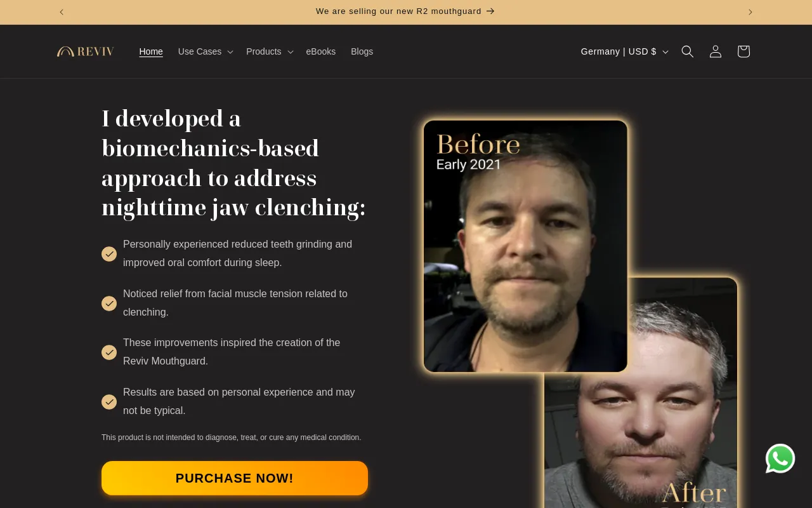
Task: Open the search magnifier icon
Action: [687, 51]
